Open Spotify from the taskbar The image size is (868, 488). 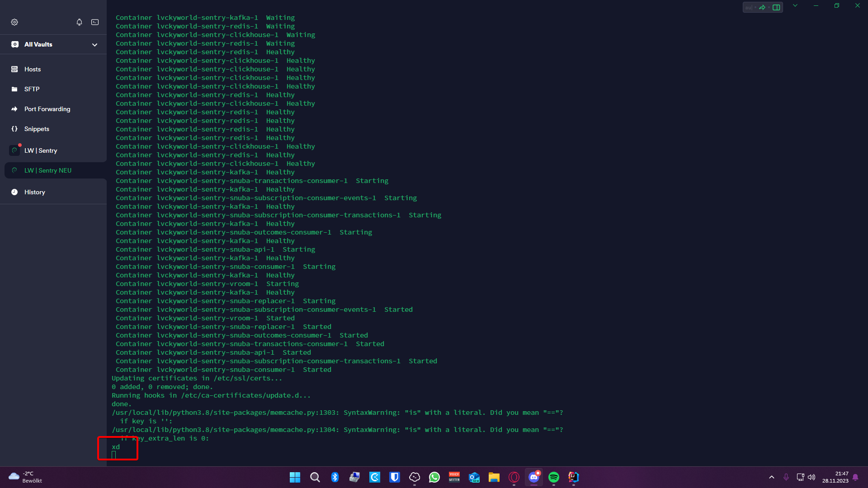[x=553, y=477]
